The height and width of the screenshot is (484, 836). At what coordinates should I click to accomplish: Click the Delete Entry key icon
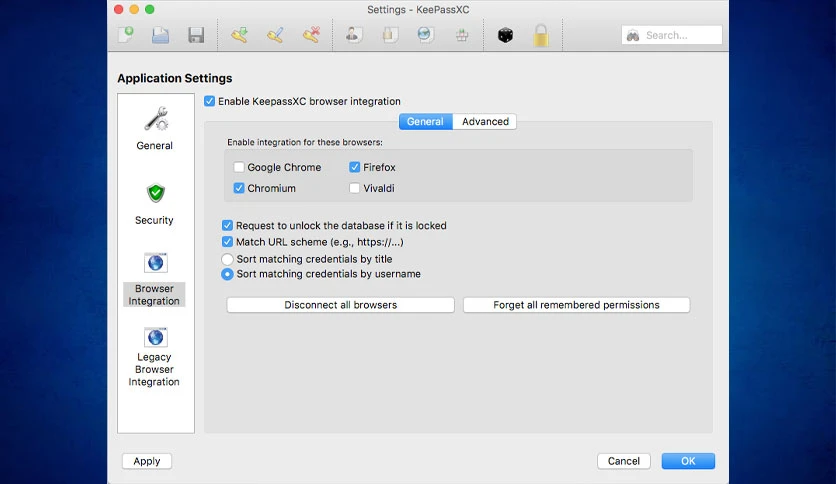pyautogui.click(x=311, y=35)
